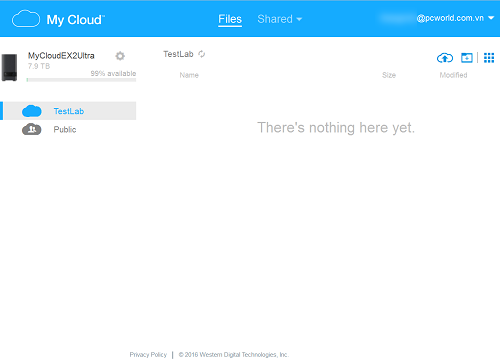Click the 7.9 TB capacity text
Viewport: 500px width, 360px height.
tap(39, 66)
